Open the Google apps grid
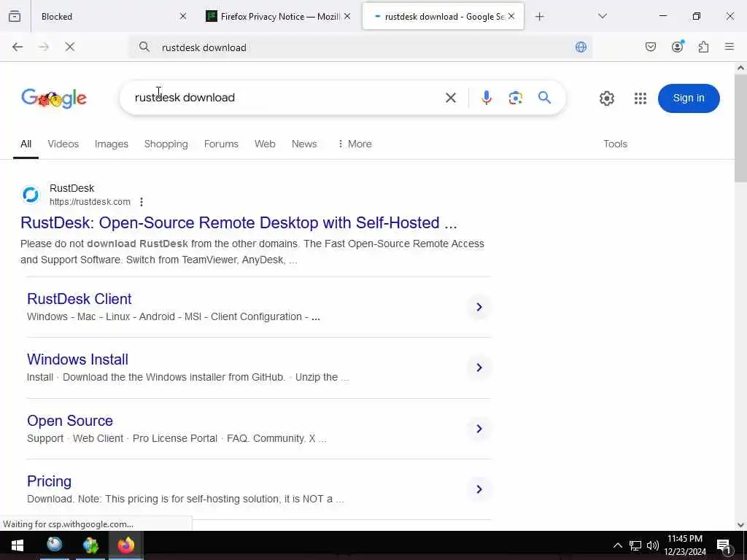 pos(640,98)
